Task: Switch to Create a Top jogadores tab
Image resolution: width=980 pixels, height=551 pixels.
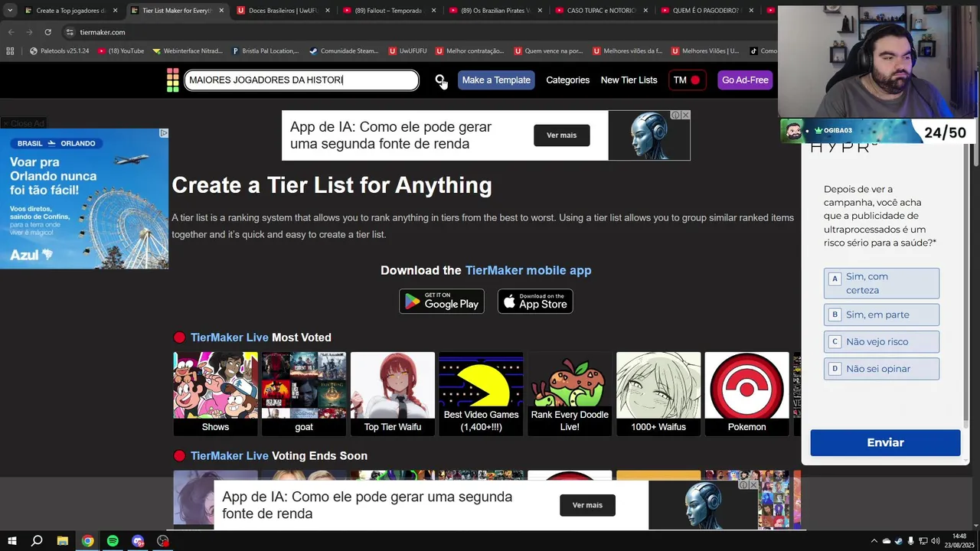Action: click(70, 11)
